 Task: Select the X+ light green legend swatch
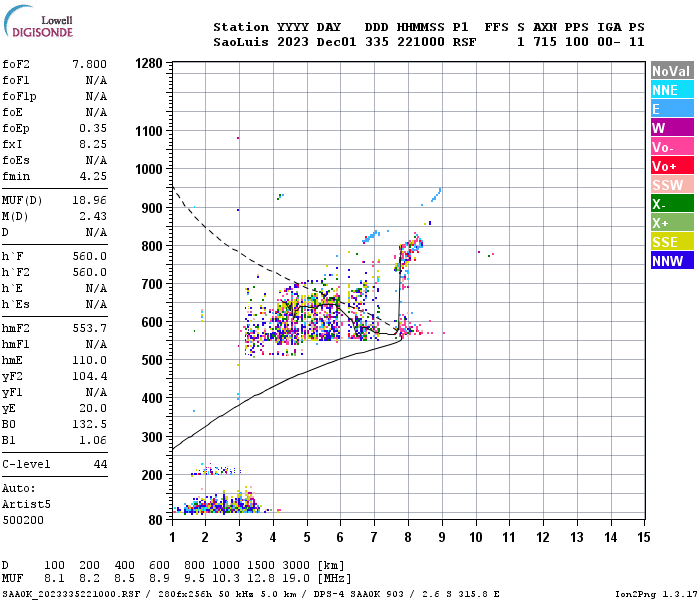tap(672, 223)
